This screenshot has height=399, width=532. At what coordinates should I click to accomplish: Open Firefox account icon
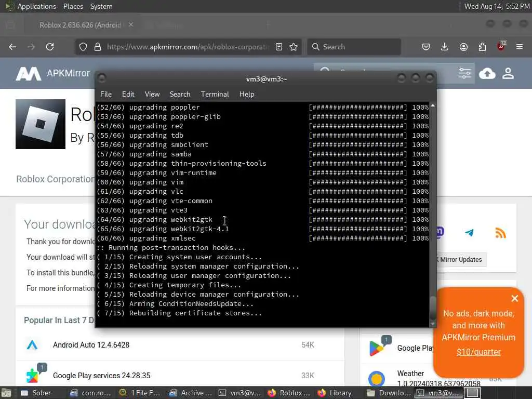463,47
